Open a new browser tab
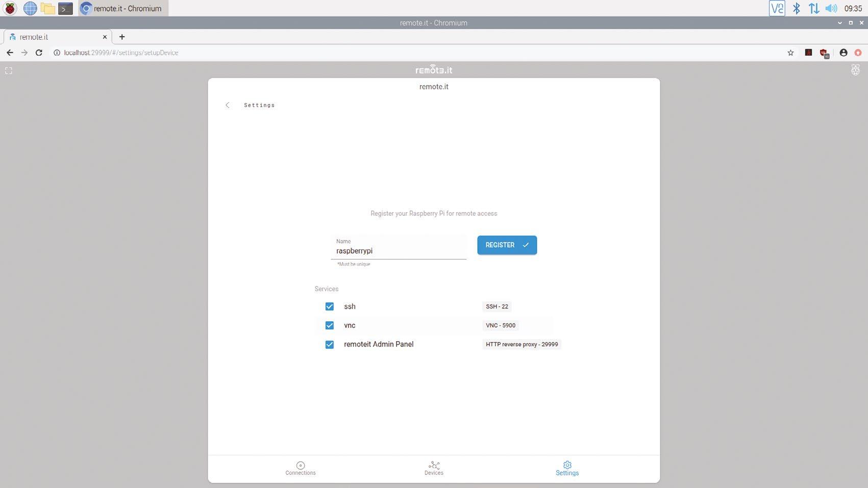Viewport: 868px width, 488px height. coord(122,37)
